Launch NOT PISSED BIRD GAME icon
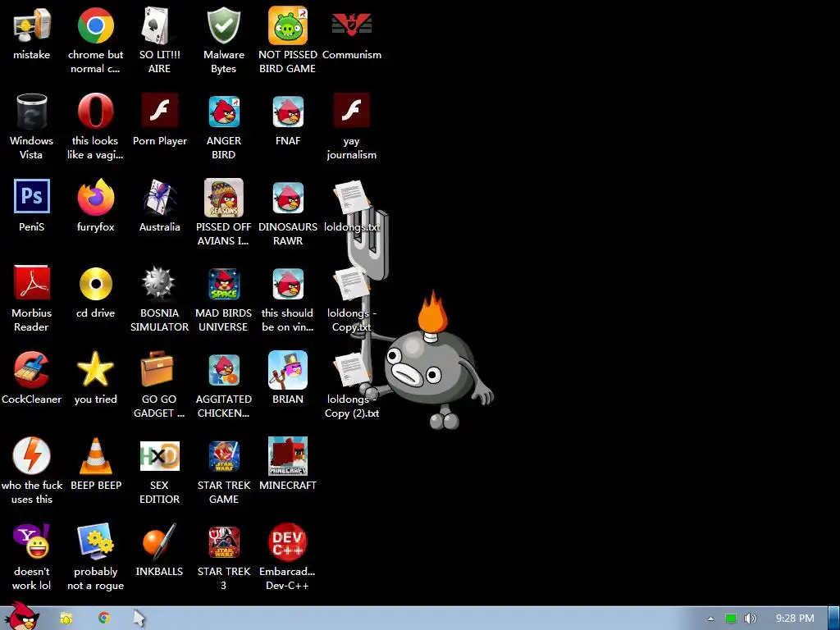The width and height of the screenshot is (840, 630). 288,25
